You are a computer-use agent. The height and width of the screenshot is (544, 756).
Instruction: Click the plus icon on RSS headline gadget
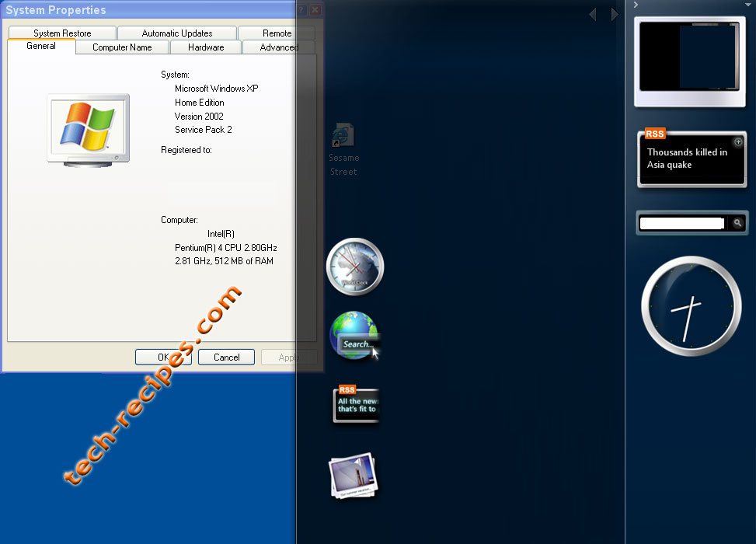[x=738, y=141]
